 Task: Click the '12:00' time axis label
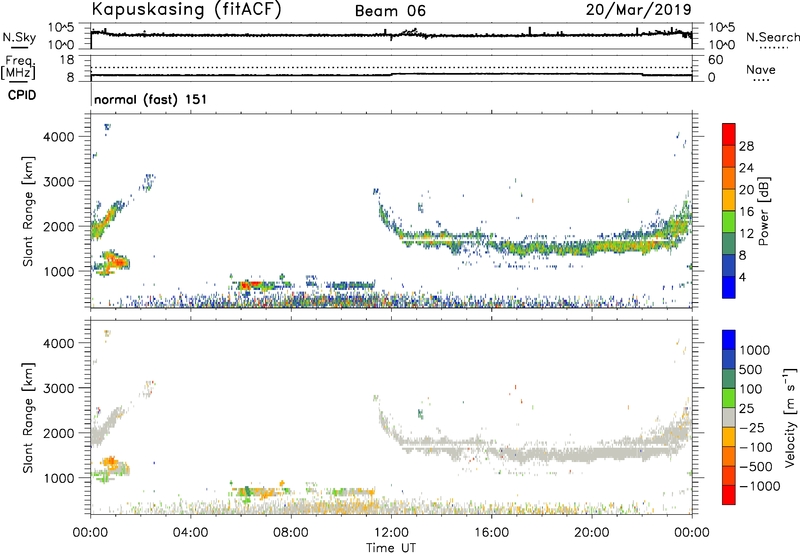[x=391, y=533]
